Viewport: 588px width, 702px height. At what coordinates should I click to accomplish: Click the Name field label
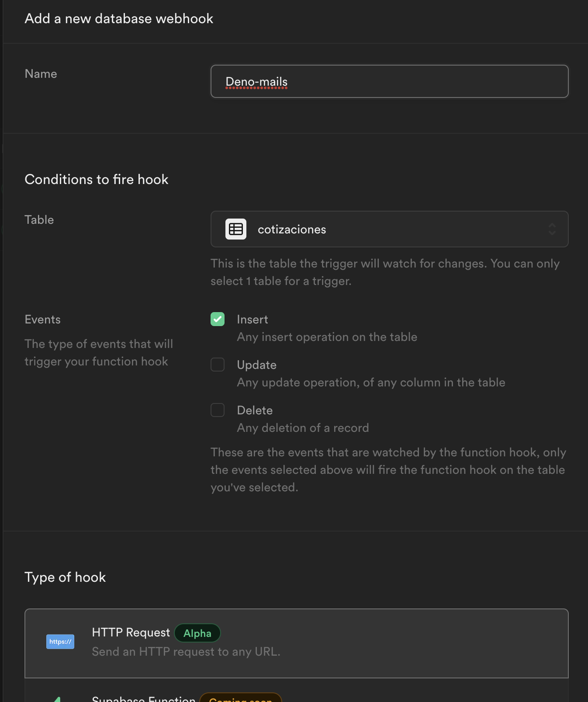41,74
